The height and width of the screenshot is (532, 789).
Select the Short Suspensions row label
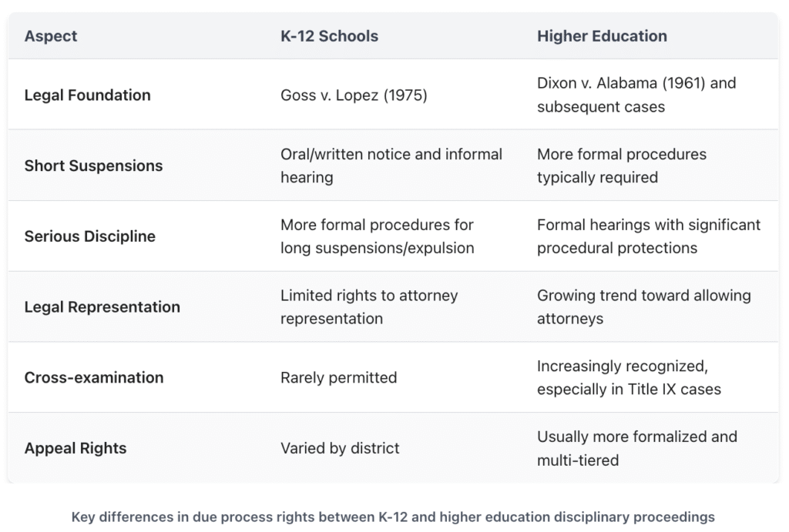click(93, 166)
